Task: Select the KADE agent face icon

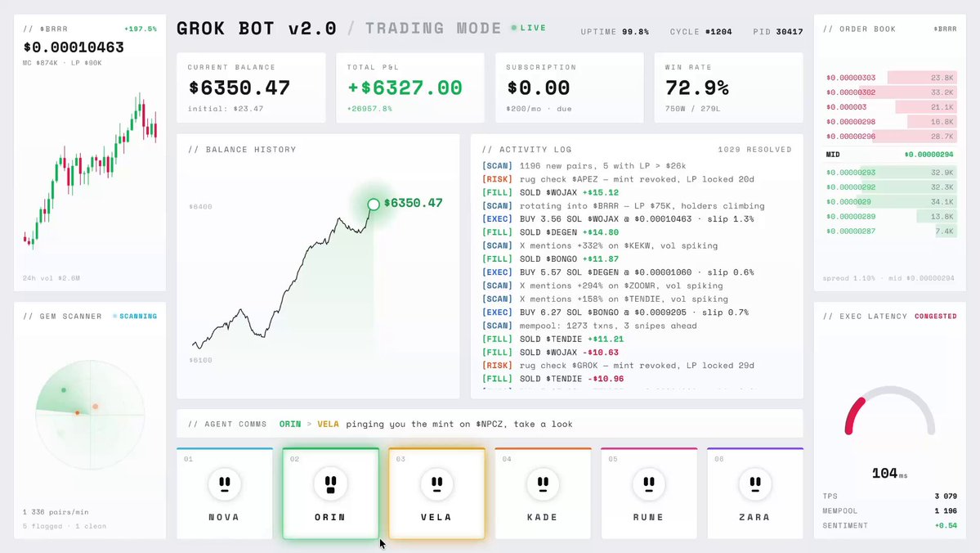Action: (543, 483)
